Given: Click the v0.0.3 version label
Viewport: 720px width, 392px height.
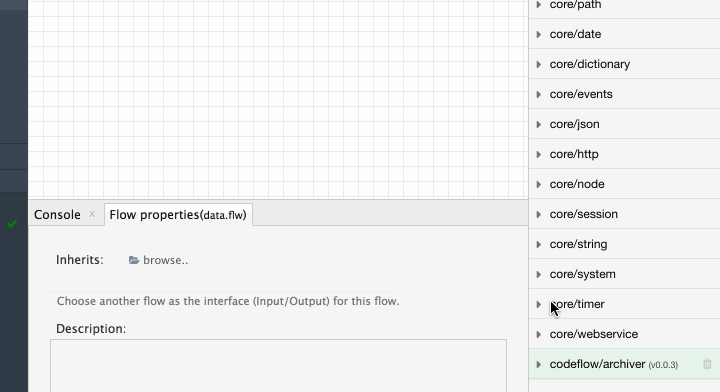Looking at the screenshot, I should 663,365.
